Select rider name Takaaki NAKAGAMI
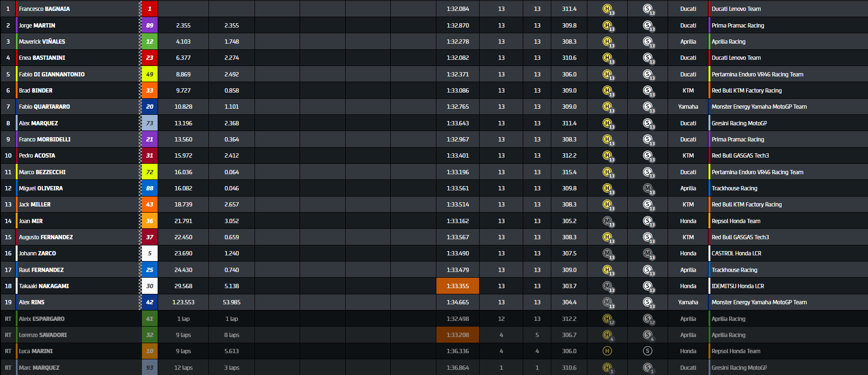This screenshot has height=375, width=868. [44, 286]
